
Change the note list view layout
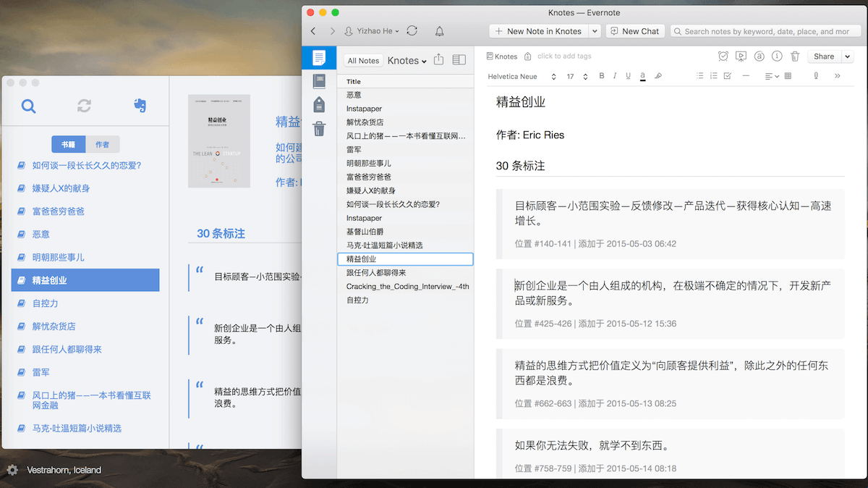click(x=459, y=60)
